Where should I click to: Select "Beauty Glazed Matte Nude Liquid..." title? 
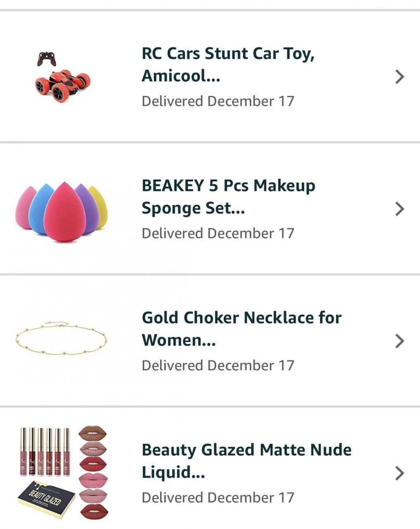[246, 461]
